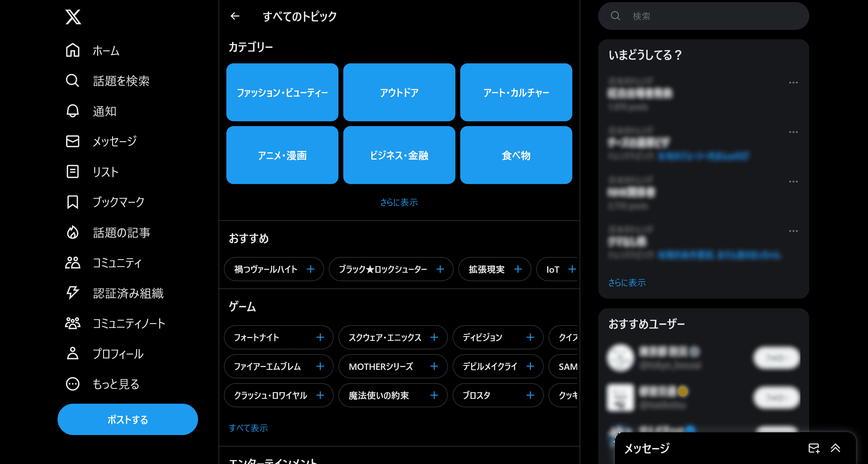The height and width of the screenshot is (464, 868).
Task: Open メッセージ envelope icon in sidebar
Action: 72,141
